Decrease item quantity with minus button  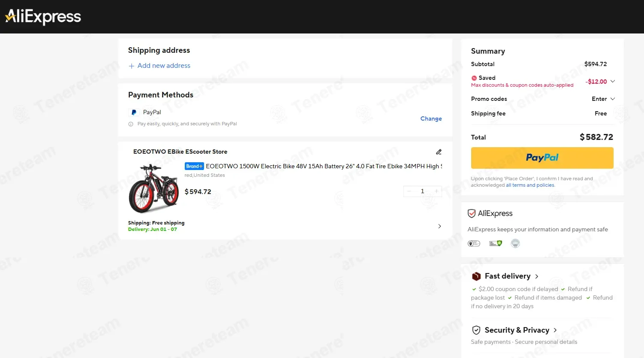point(409,191)
